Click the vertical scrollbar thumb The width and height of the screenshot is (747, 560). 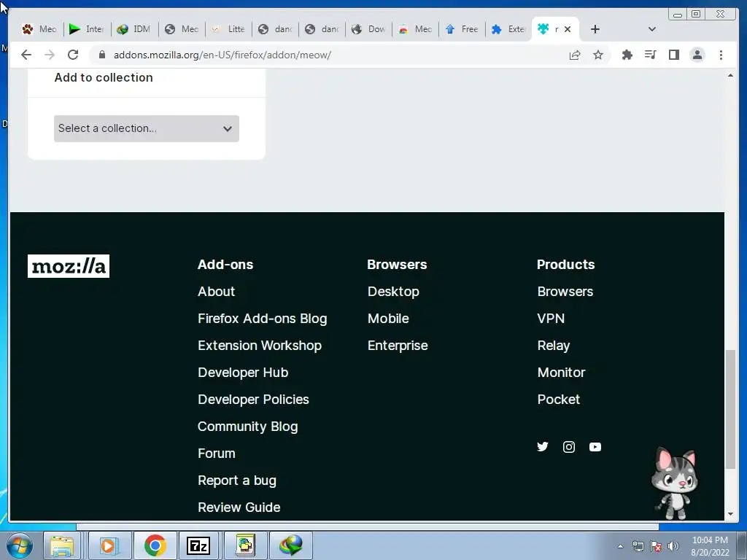(730, 409)
